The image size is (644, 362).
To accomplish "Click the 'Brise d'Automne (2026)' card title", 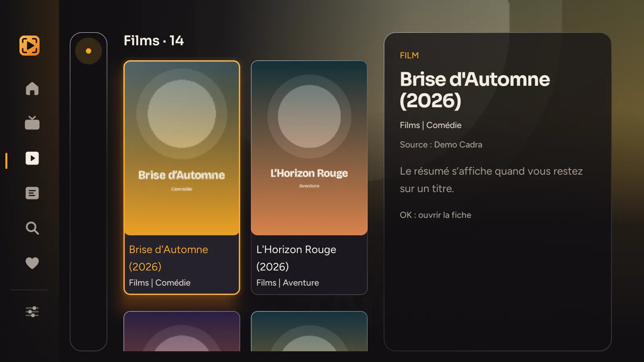I will click(168, 258).
